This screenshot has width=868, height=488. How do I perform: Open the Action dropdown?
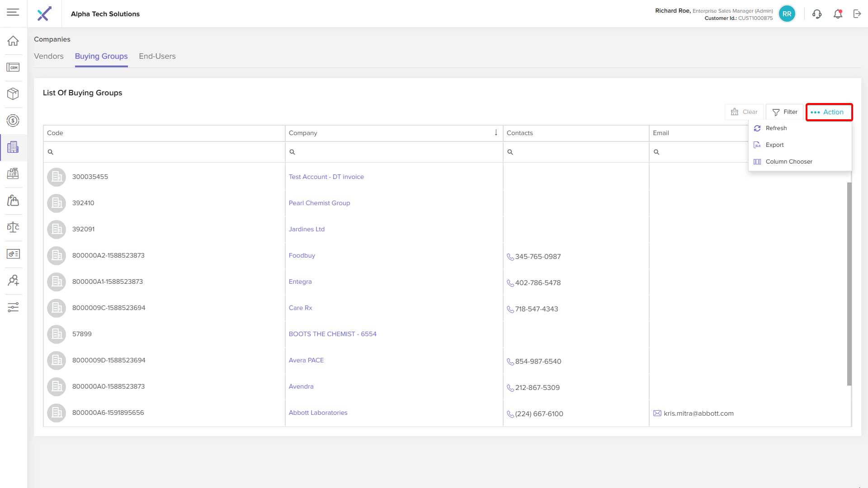point(829,112)
